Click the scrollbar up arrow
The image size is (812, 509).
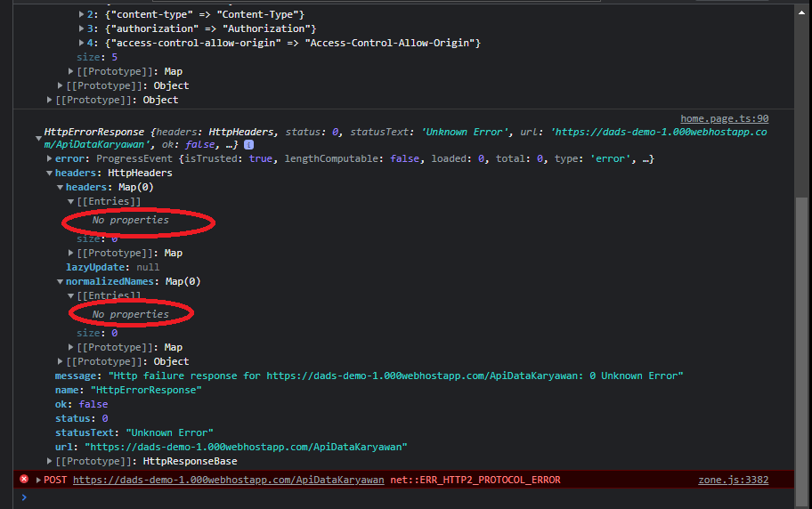point(802,13)
